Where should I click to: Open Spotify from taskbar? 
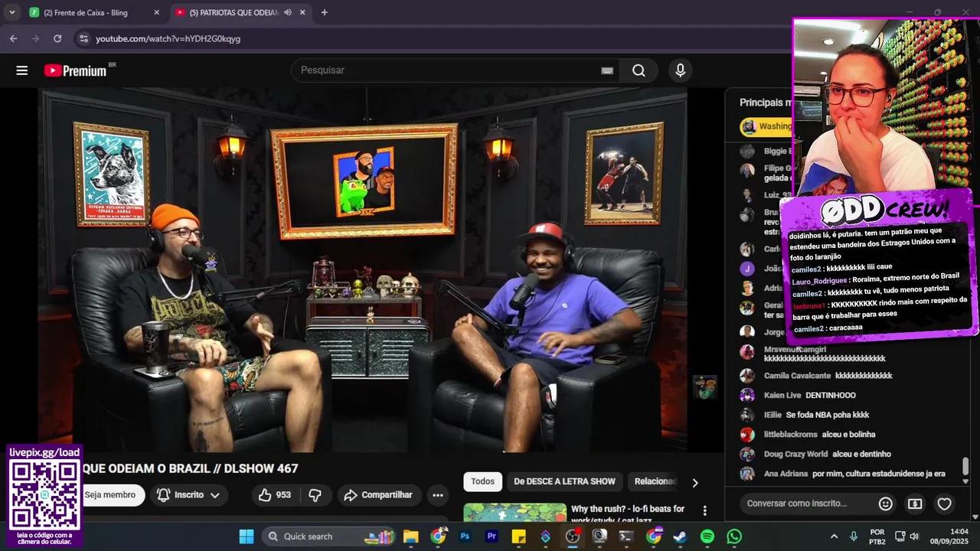707,536
